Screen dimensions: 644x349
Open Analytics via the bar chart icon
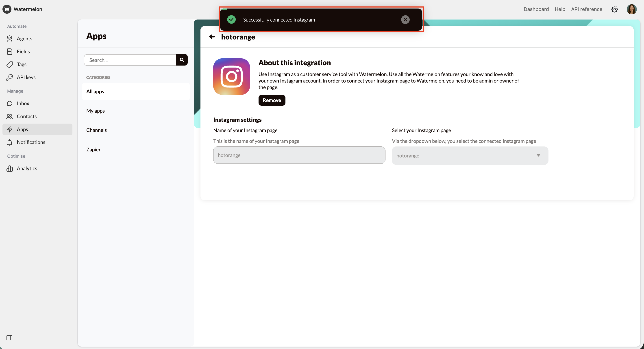[9, 168]
